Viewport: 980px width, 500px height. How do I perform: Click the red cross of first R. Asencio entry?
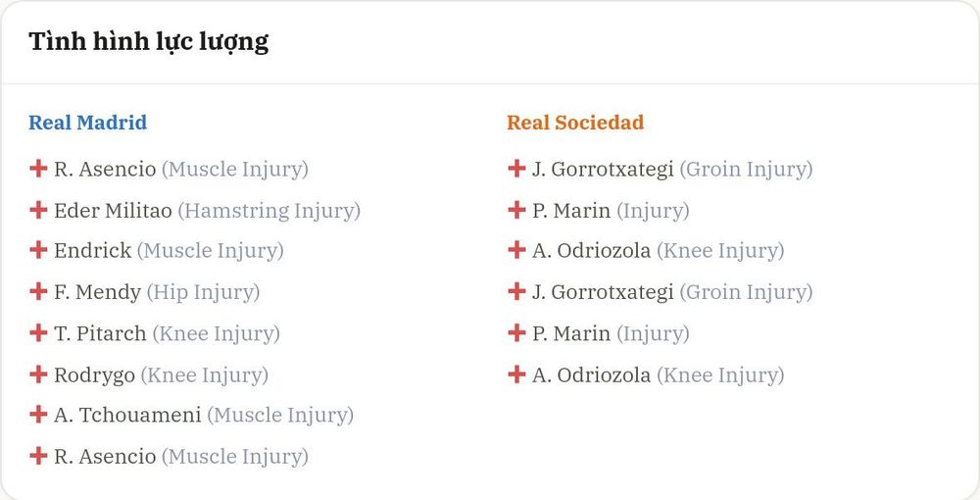coord(38,168)
